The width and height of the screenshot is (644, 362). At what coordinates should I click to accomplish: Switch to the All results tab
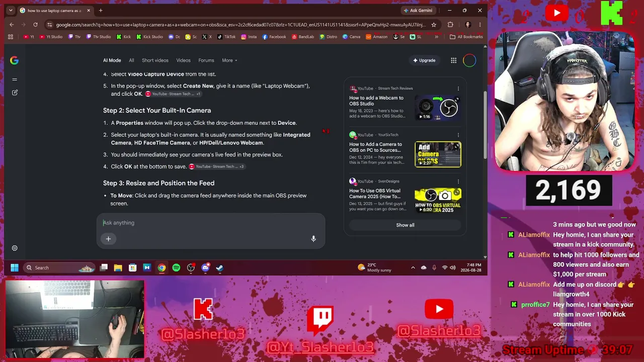[131, 60]
